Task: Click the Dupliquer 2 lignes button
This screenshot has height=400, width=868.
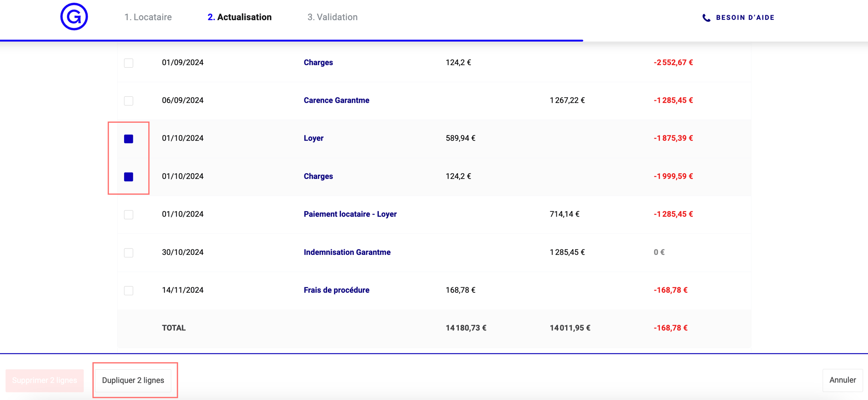Action: [x=133, y=380]
